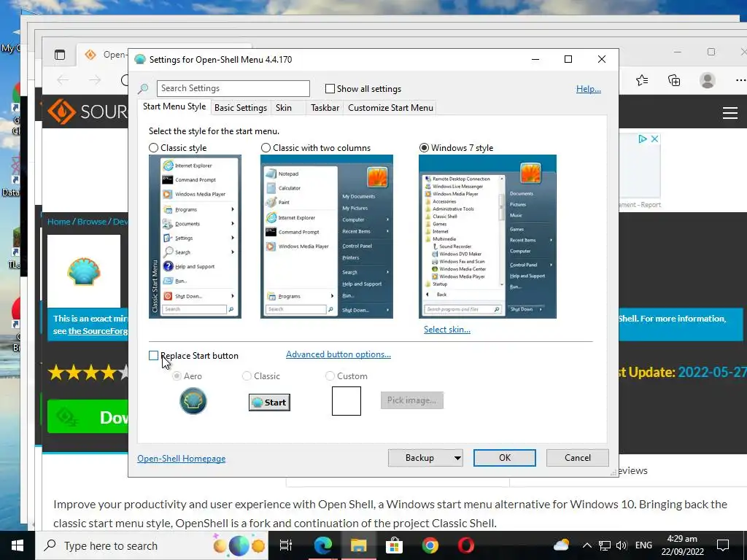Click the empty Custom button image box

tap(347, 401)
